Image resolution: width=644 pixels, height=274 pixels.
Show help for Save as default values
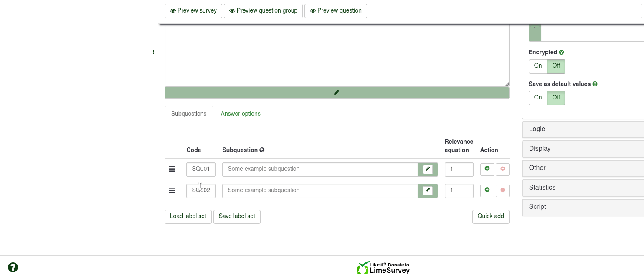coord(595,84)
